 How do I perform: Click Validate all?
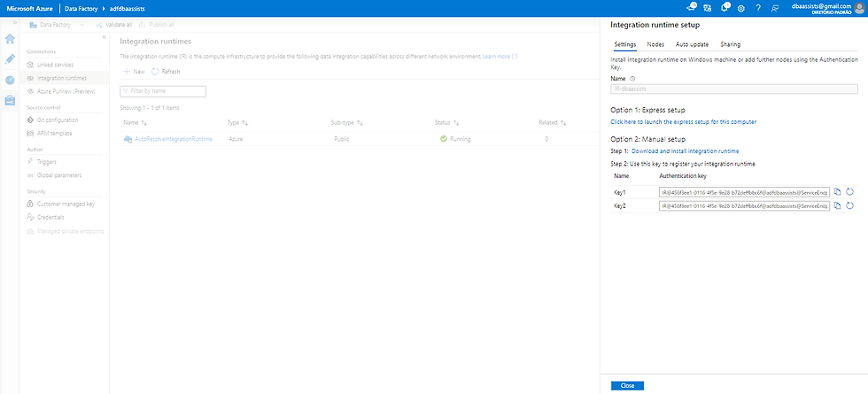pos(114,25)
